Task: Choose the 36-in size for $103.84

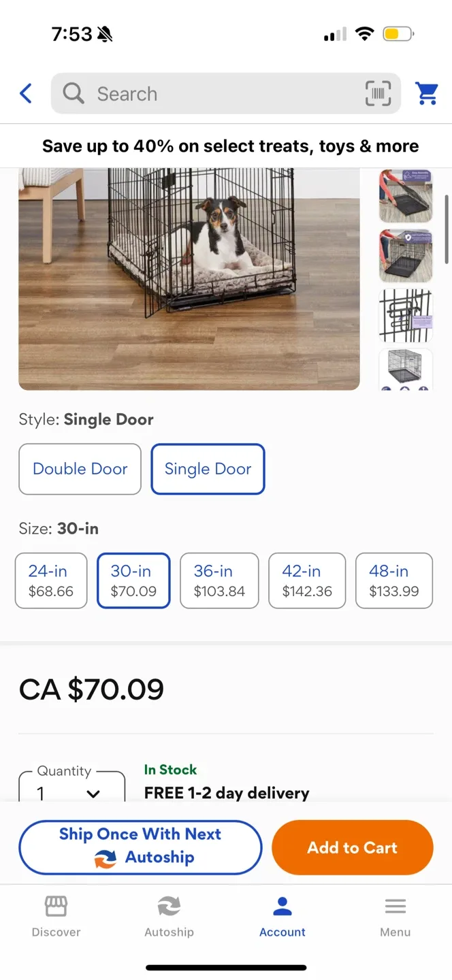Action: click(219, 581)
